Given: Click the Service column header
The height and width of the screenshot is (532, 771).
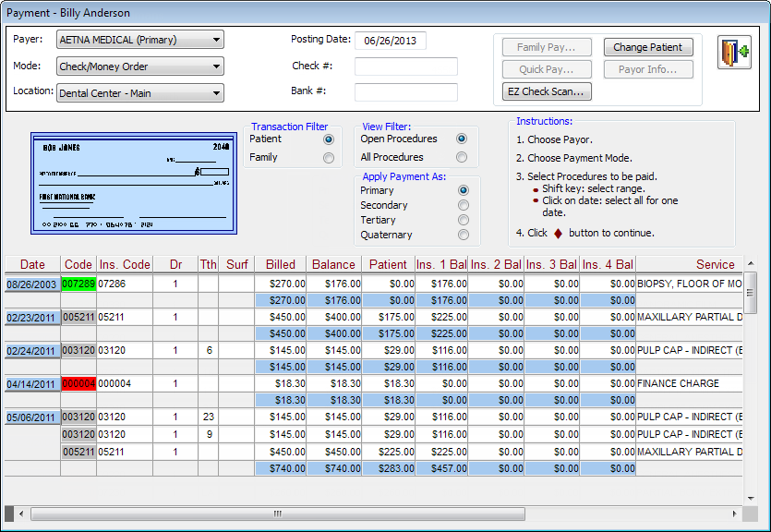Looking at the screenshot, I should (x=715, y=265).
